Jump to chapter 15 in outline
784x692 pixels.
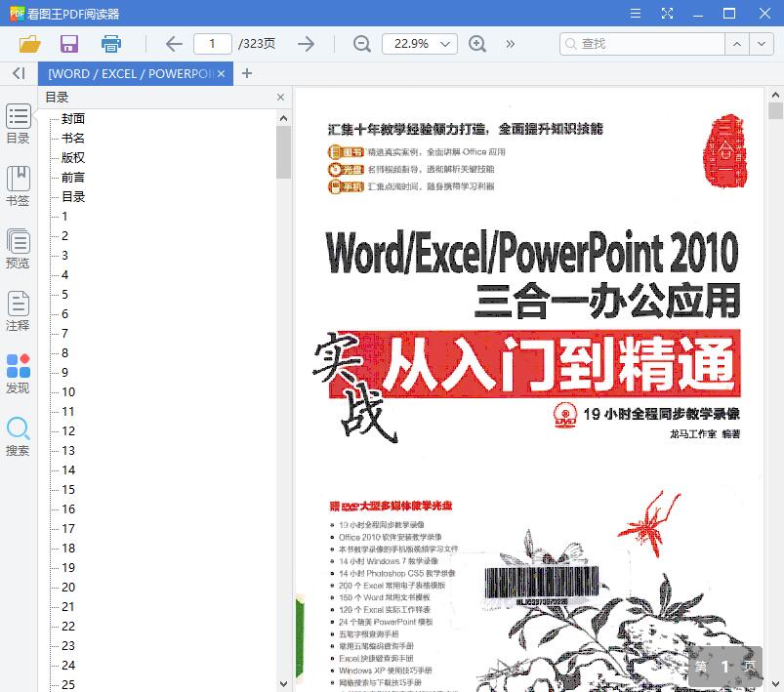click(x=68, y=489)
